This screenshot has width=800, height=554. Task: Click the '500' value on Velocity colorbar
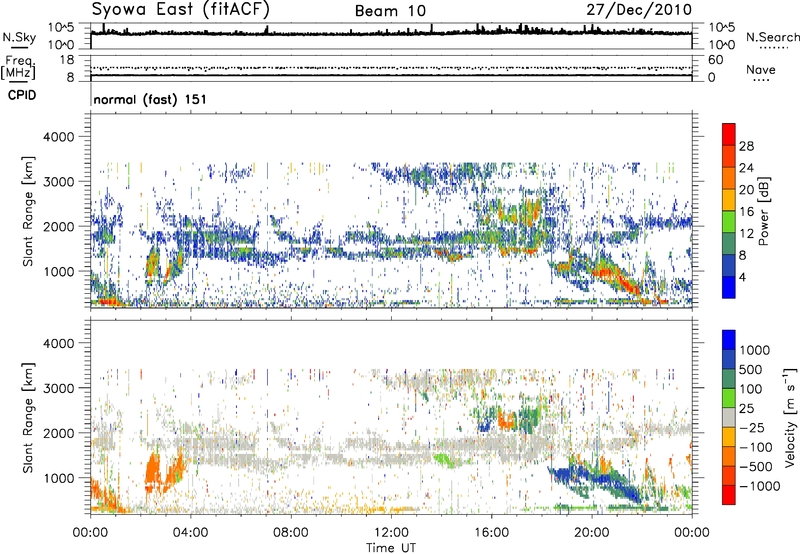751,369
